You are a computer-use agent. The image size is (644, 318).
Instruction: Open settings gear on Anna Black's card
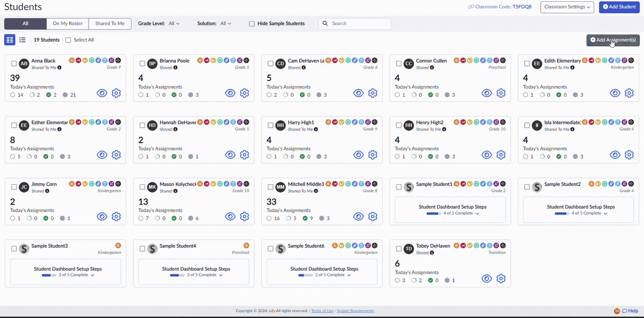(x=116, y=93)
